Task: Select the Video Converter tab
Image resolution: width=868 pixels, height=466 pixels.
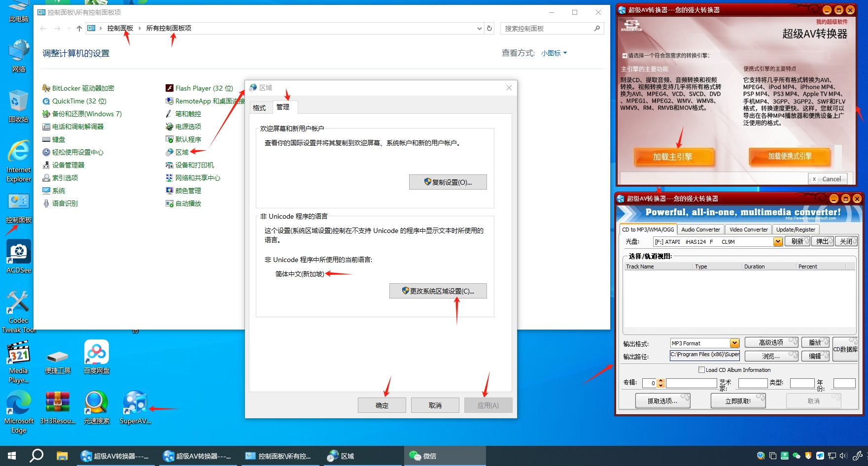Action: click(x=748, y=230)
